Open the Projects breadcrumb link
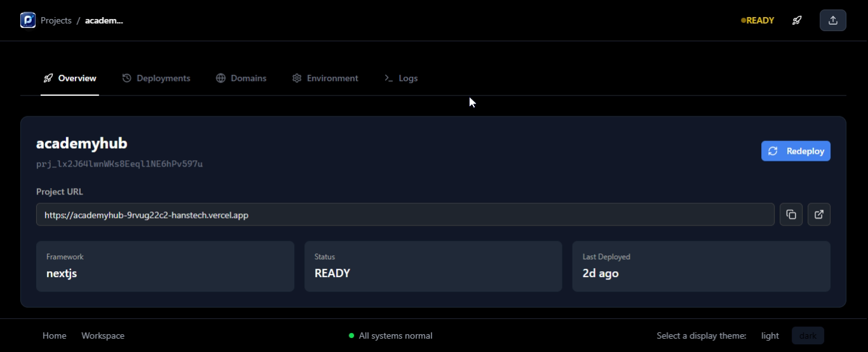Viewport: 868px width, 352px height. pyautogui.click(x=56, y=20)
